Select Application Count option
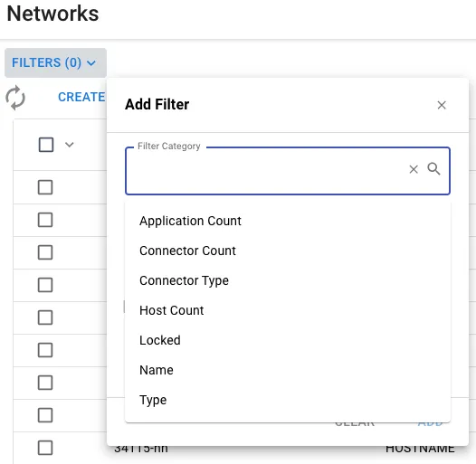Viewport: 476px width, 464px height. coord(288,221)
